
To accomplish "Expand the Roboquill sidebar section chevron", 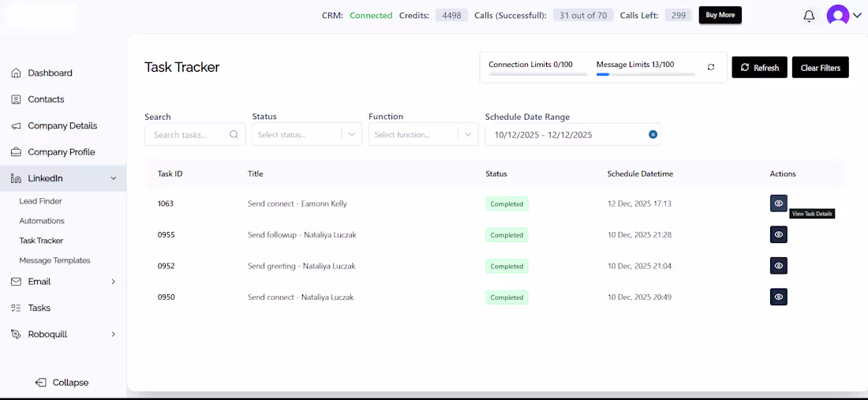I will (114, 335).
